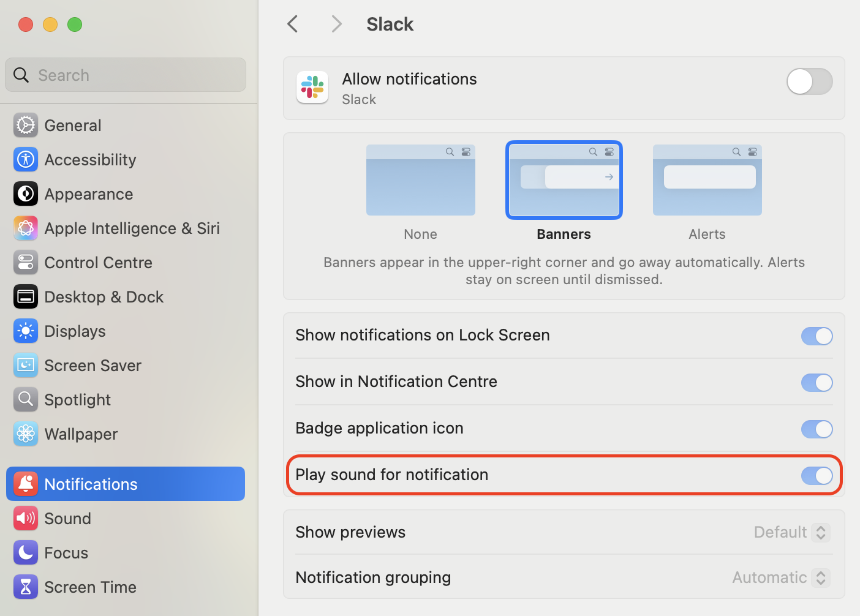This screenshot has width=860, height=616.
Task: Click the Screen Saver icon
Action: click(26, 366)
